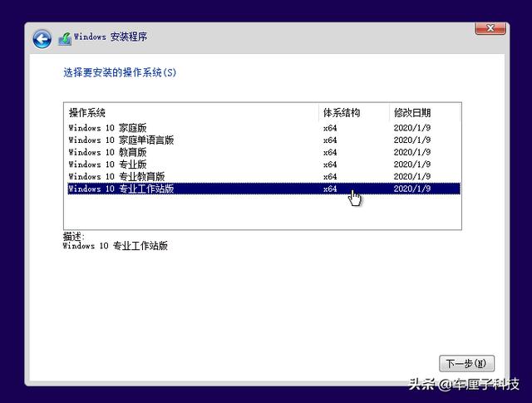The image size is (532, 403).
Task: Click date of highlighted 专业工作站版 row
Action: point(412,189)
